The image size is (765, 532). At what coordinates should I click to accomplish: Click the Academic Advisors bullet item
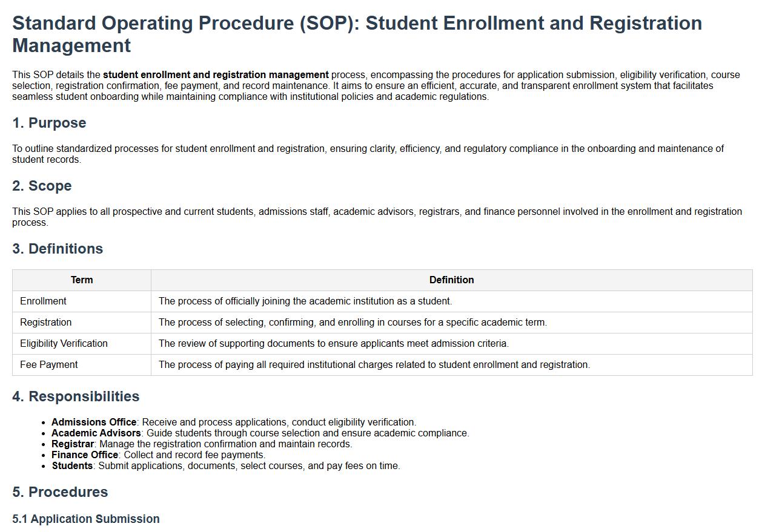click(x=260, y=433)
